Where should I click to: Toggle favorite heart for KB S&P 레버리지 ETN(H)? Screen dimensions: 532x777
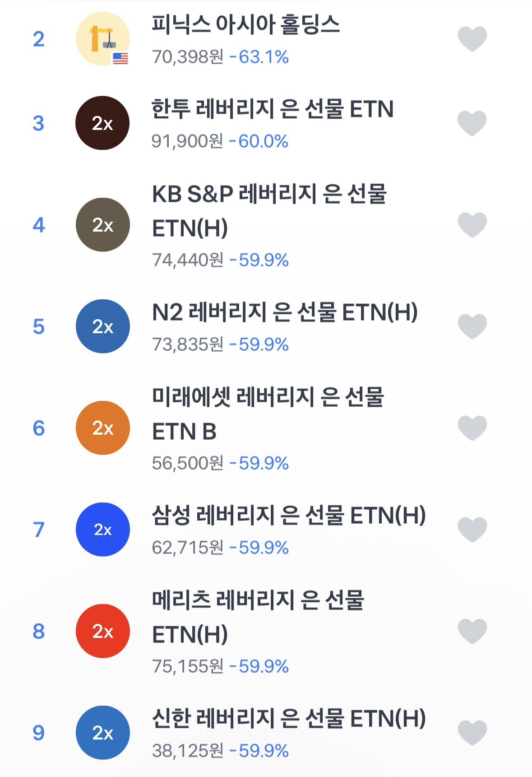[x=472, y=225]
